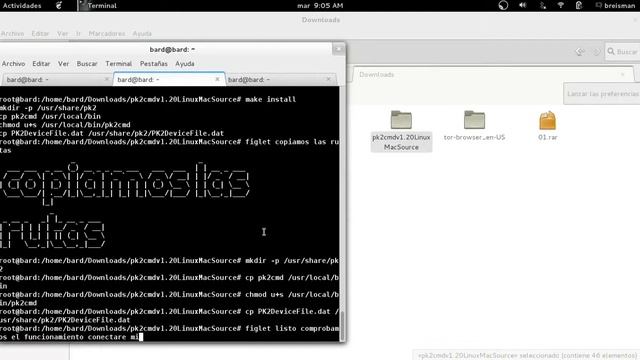Click the terminal line 'make install'
This screenshot has height=360, width=640.
pos(148,99)
